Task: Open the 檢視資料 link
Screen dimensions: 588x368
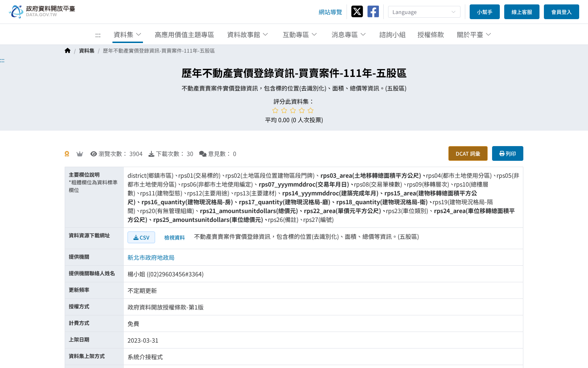Action: click(x=175, y=237)
